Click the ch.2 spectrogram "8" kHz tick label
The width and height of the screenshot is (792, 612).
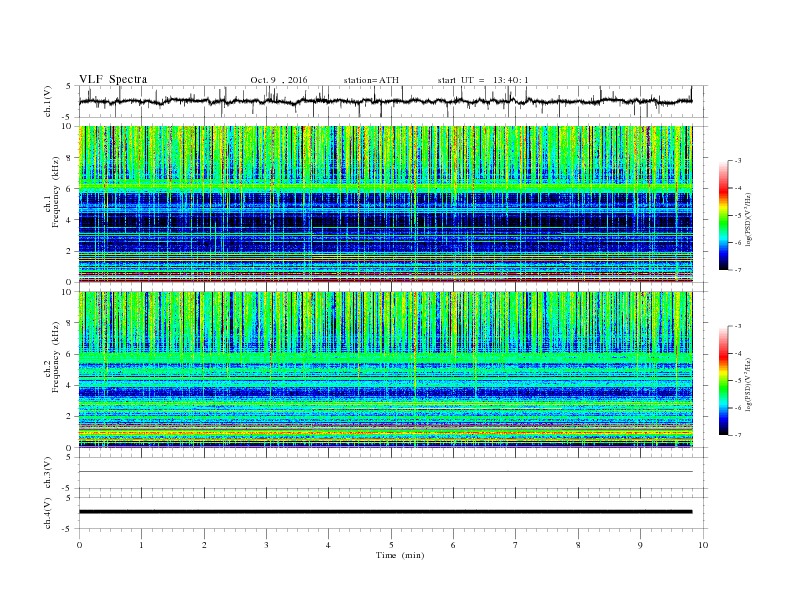pos(69,323)
